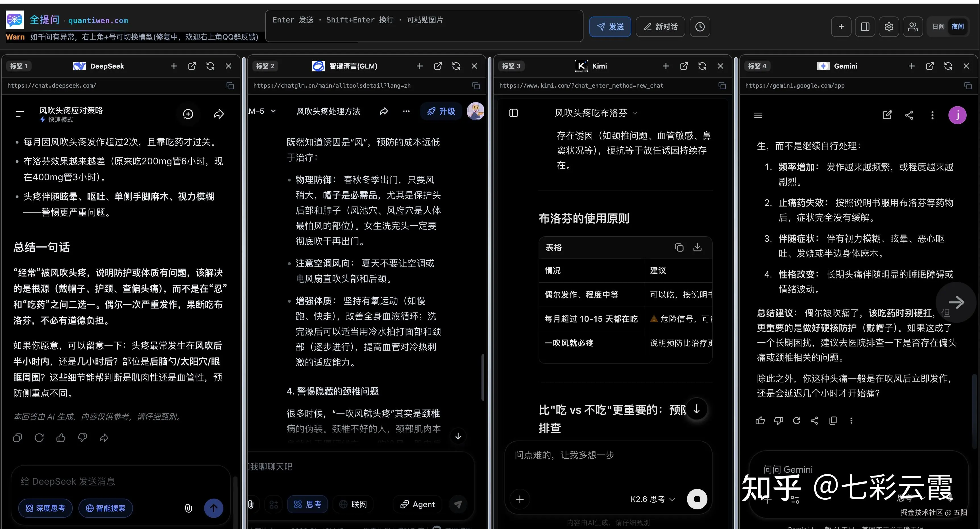
Task: Share the Gemini conversation from header
Action: 909,115
